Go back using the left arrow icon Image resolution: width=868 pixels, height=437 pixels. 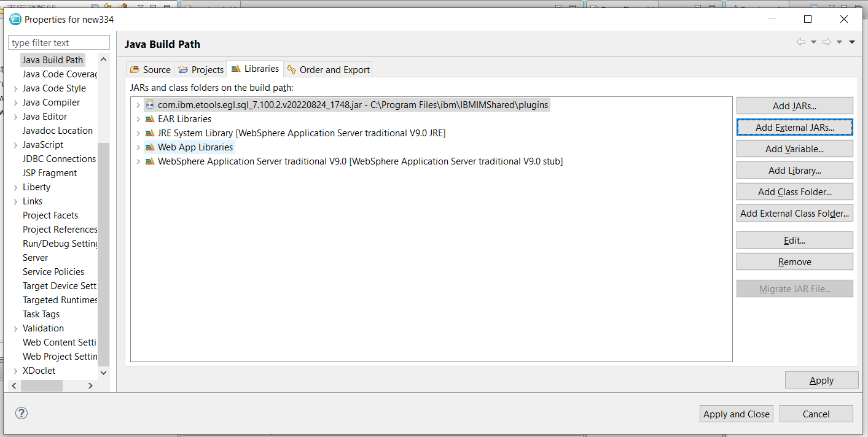pyautogui.click(x=801, y=42)
